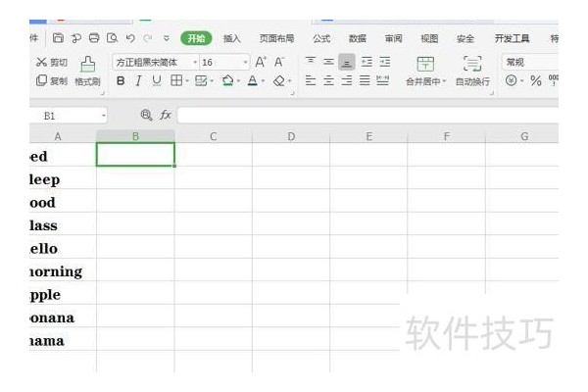The image size is (588, 392).
Task: Open the borders dropdown arrow
Action: click(x=187, y=80)
